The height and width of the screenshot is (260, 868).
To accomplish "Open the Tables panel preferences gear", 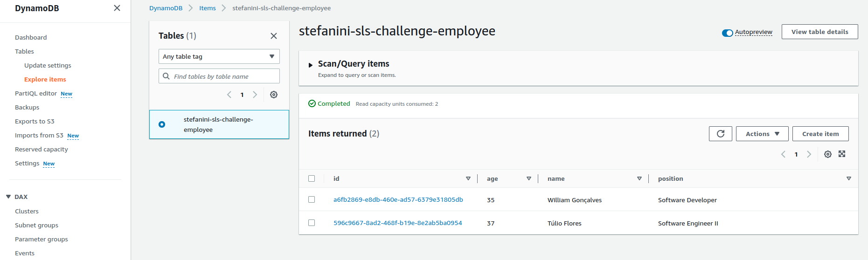I will point(274,95).
